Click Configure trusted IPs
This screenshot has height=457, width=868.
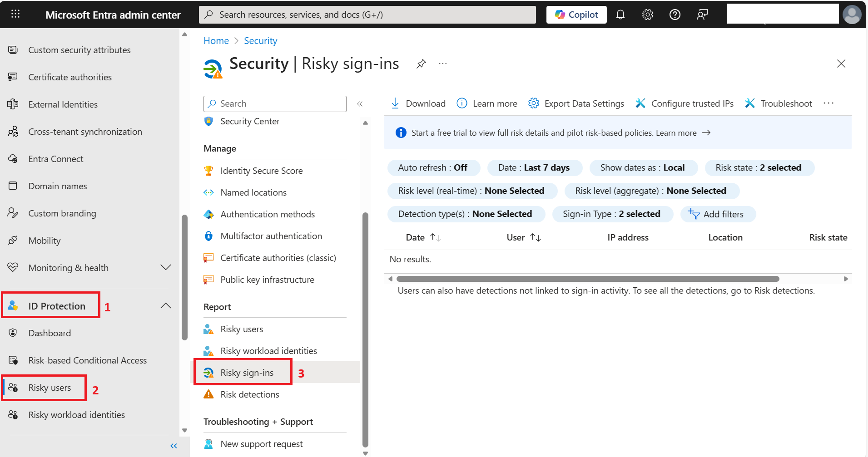click(684, 103)
